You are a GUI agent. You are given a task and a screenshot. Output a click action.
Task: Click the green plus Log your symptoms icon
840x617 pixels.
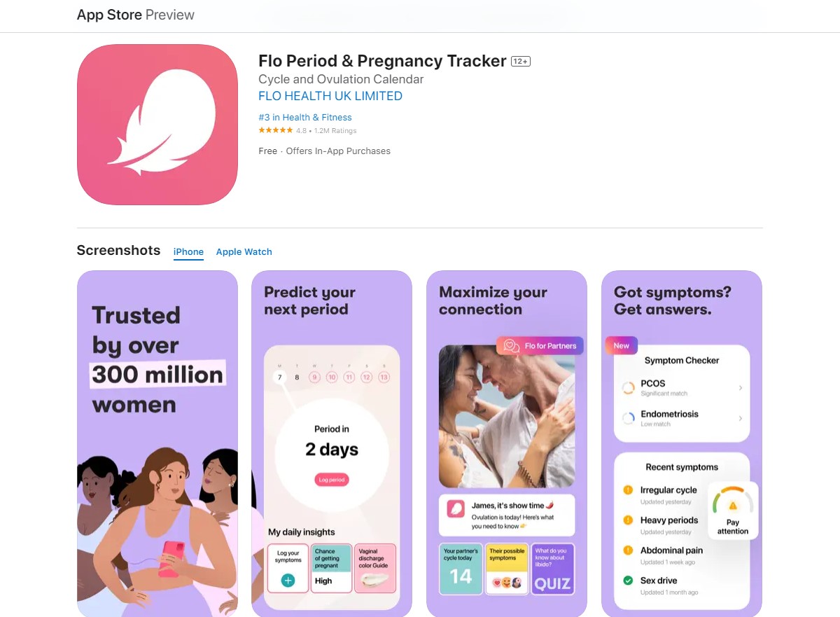pyautogui.click(x=288, y=581)
